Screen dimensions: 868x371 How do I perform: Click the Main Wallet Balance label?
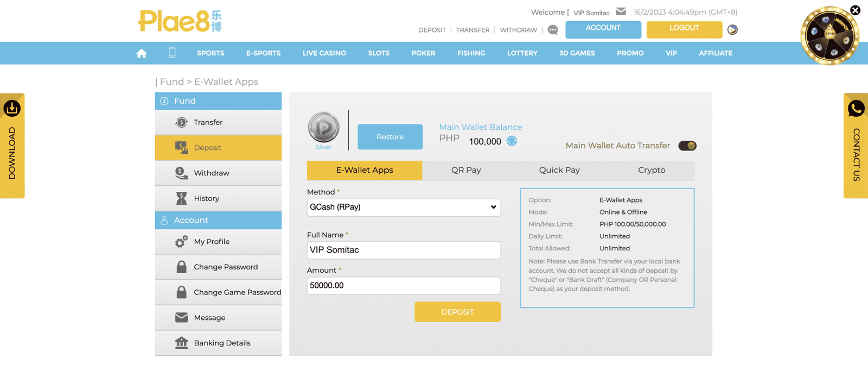click(x=481, y=127)
